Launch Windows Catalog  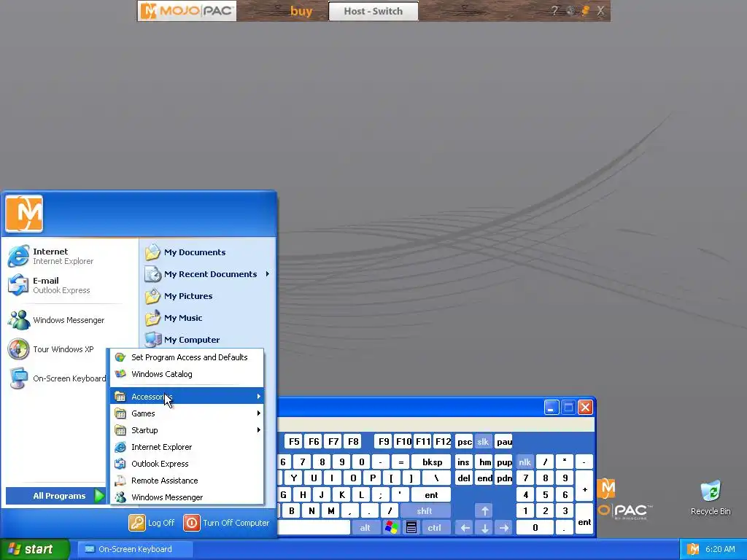(187, 374)
